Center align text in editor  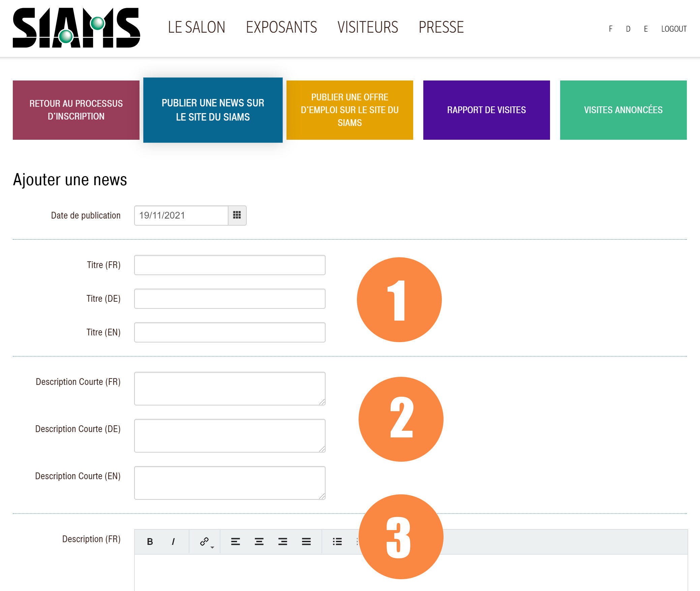pyautogui.click(x=259, y=541)
